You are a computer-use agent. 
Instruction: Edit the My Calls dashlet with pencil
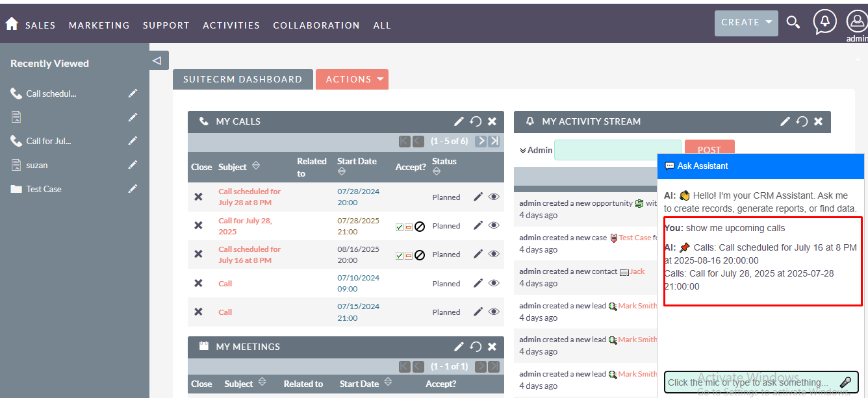459,121
